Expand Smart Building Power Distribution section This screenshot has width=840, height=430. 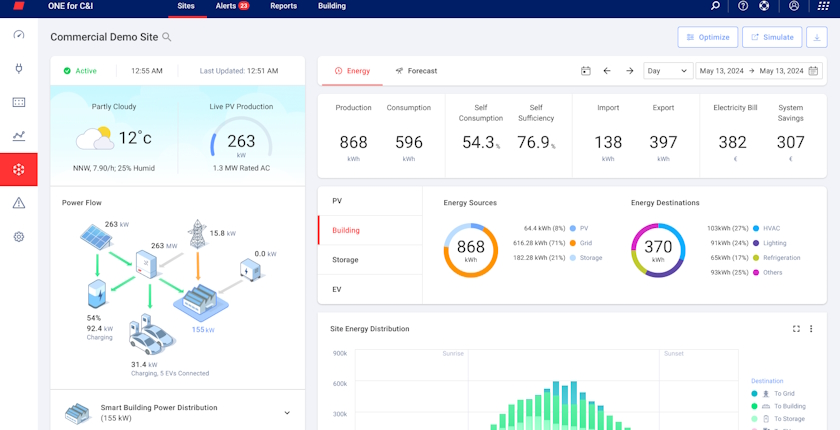[x=287, y=413]
